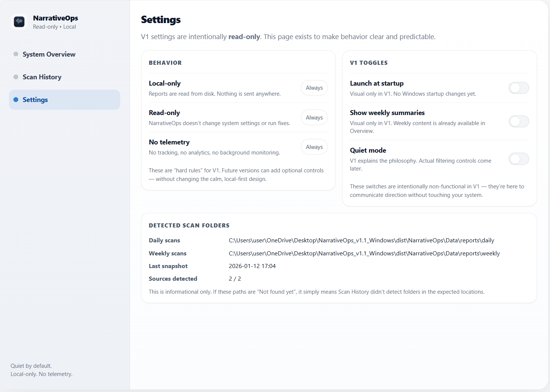Select Settings in the sidebar
Image resolution: width=550 pixels, height=392 pixels.
point(35,100)
